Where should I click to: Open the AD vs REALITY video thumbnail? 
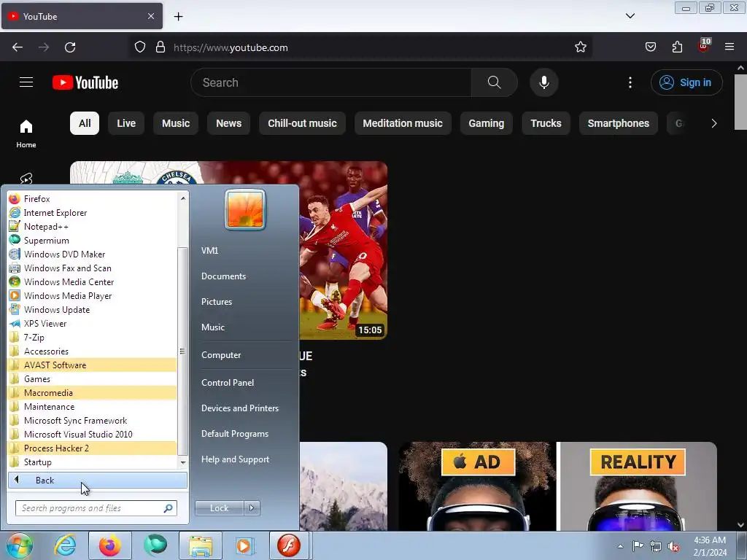pos(558,486)
